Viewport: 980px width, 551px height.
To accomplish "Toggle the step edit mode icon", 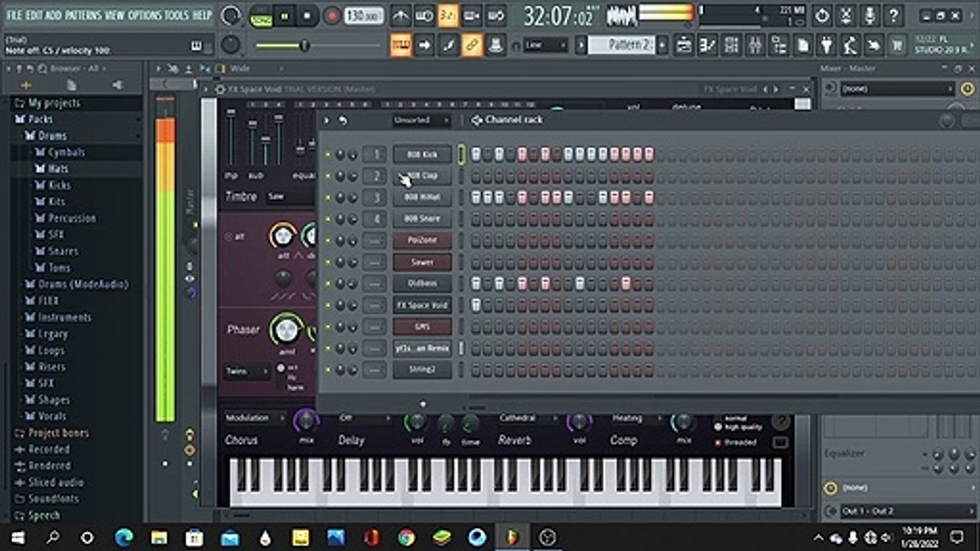I will pyautogui.click(x=448, y=45).
